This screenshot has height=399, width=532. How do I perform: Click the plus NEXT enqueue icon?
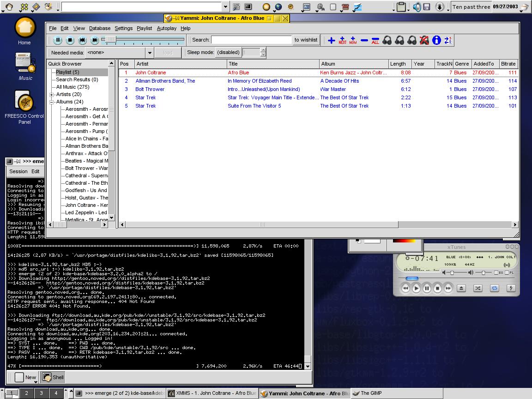tap(342, 41)
